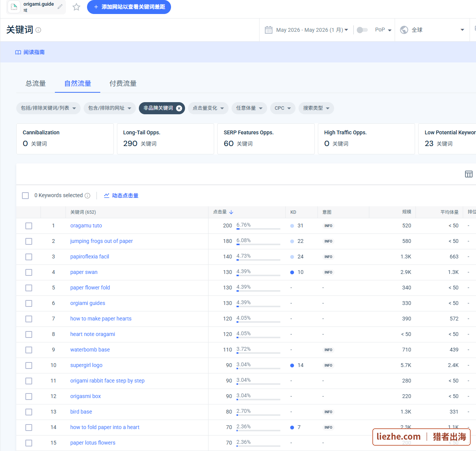
Task: Open the table columns settings icon
Action: [x=469, y=174]
